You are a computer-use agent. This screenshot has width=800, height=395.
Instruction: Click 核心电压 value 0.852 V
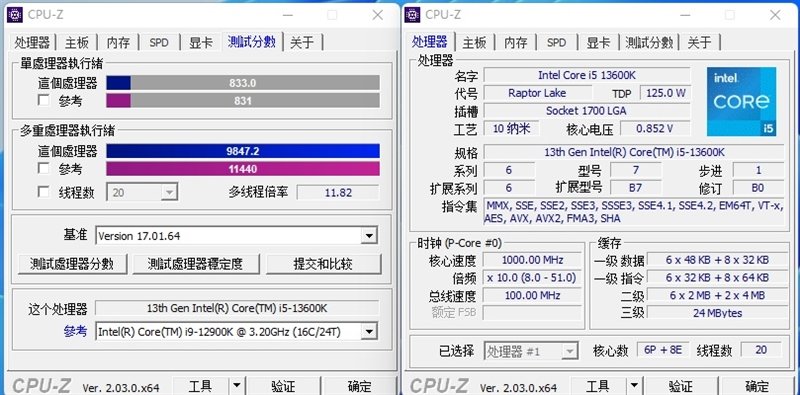[x=655, y=128]
